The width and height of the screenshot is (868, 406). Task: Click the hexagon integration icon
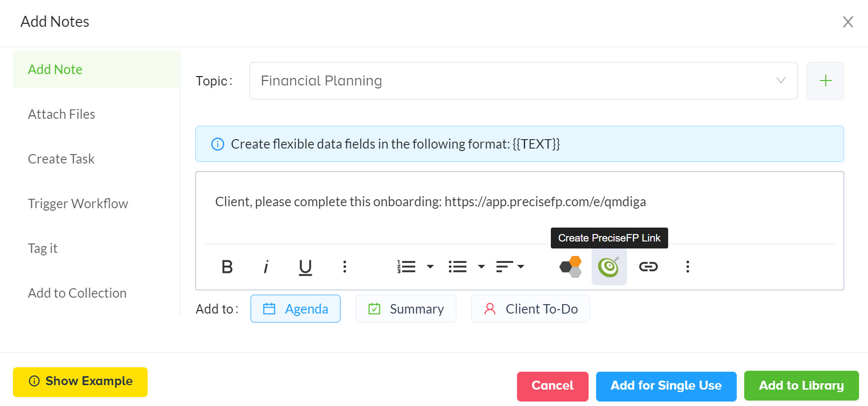570,267
